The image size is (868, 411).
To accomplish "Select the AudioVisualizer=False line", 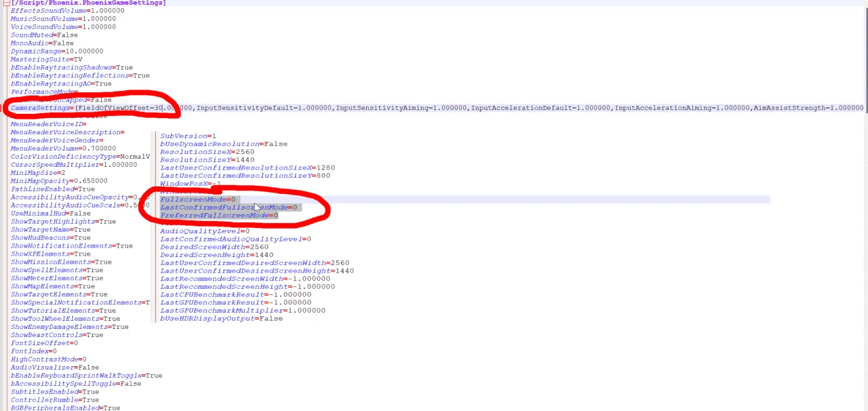I will click(55, 369).
